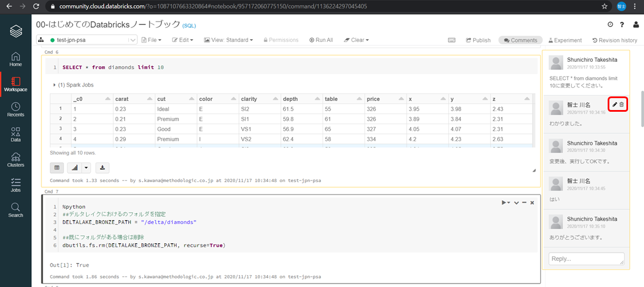Image resolution: width=644 pixels, height=287 pixels.
Task: Toggle the Comments panel
Action: (520, 40)
